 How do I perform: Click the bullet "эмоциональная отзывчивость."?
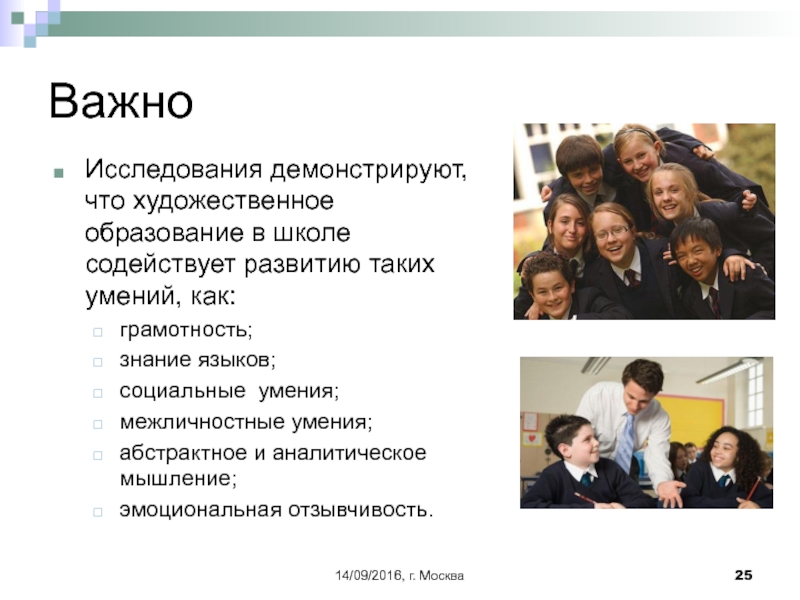(x=276, y=510)
